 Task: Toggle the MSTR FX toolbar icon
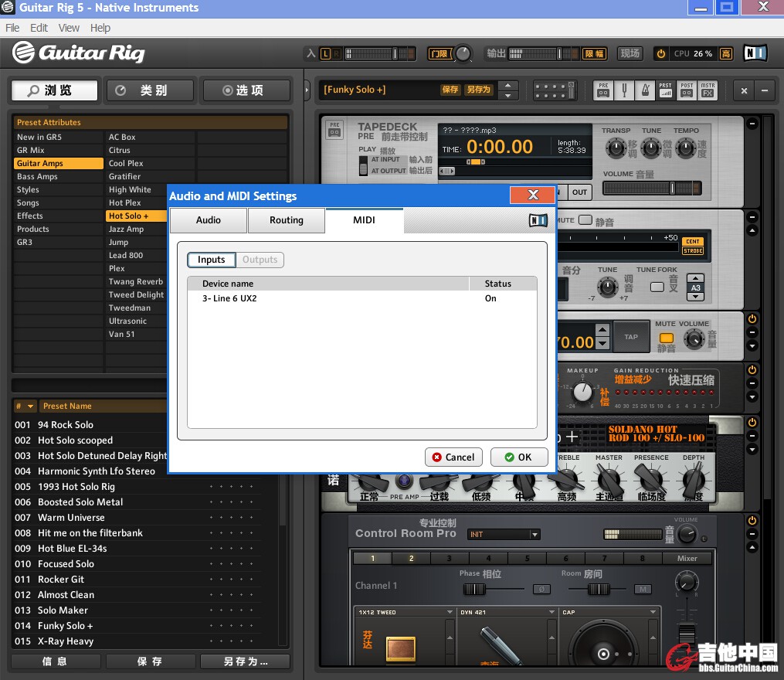tap(708, 90)
